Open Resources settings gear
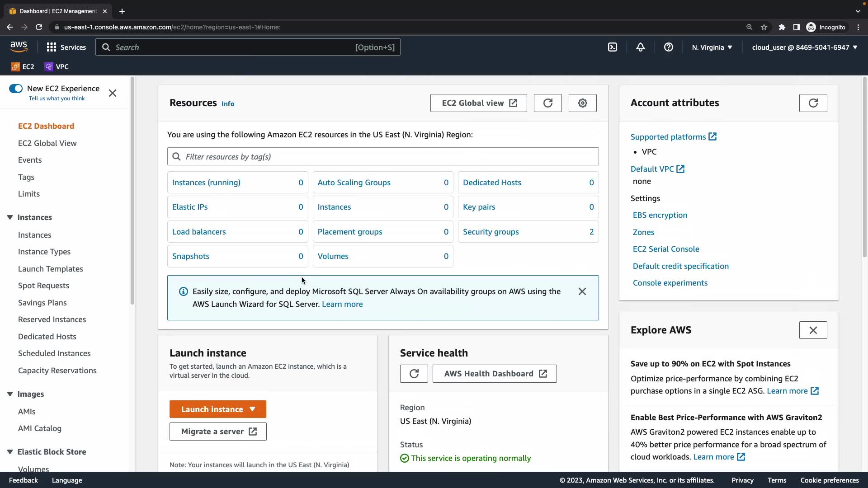Viewport: 868px width, 488px height. (x=582, y=103)
